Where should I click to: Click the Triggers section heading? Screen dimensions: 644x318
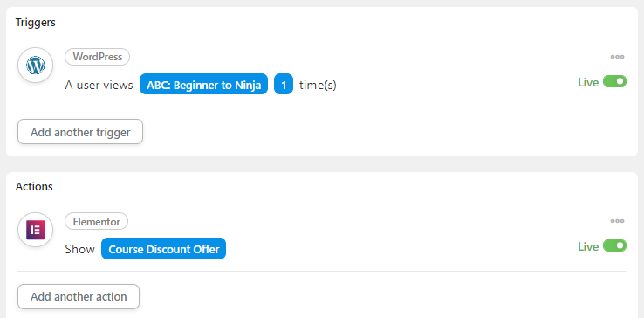click(x=35, y=22)
